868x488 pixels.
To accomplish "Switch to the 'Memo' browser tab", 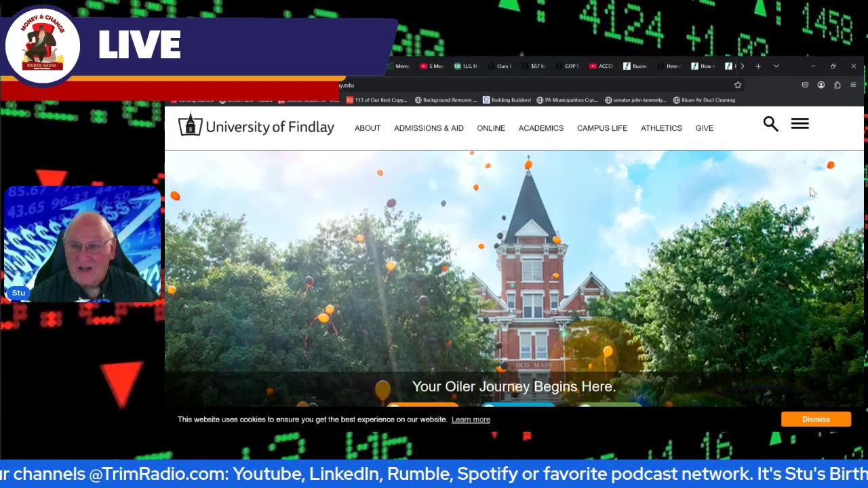I will (399, 66).
